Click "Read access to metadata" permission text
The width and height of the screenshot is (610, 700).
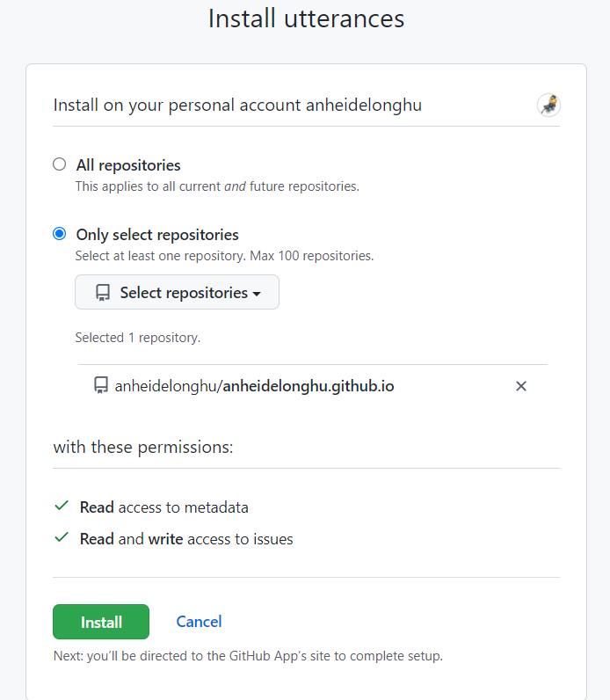(x=164, y=507)
